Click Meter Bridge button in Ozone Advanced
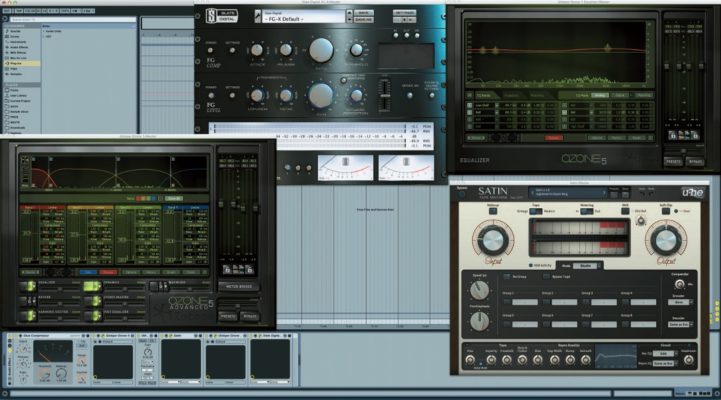 point(238,286)
